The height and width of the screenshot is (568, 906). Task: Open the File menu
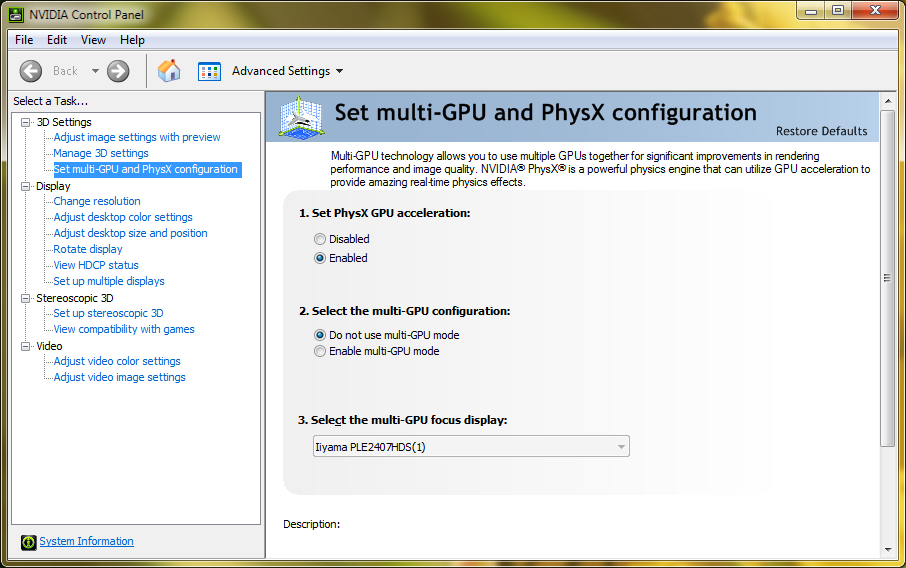[x=24, y=40]
